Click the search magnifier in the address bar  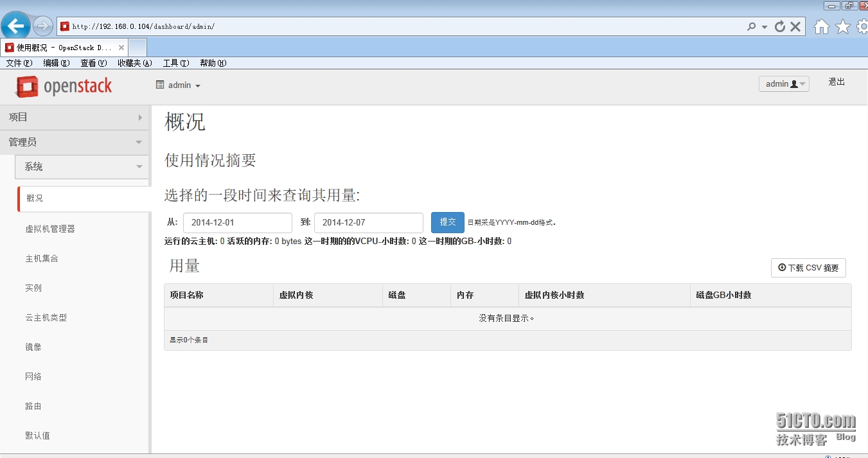[753, 26]
